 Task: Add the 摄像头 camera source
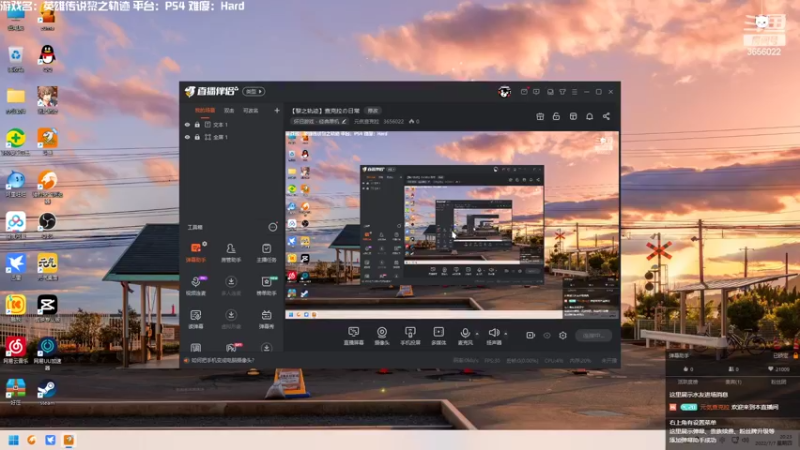tap(382, 336)
